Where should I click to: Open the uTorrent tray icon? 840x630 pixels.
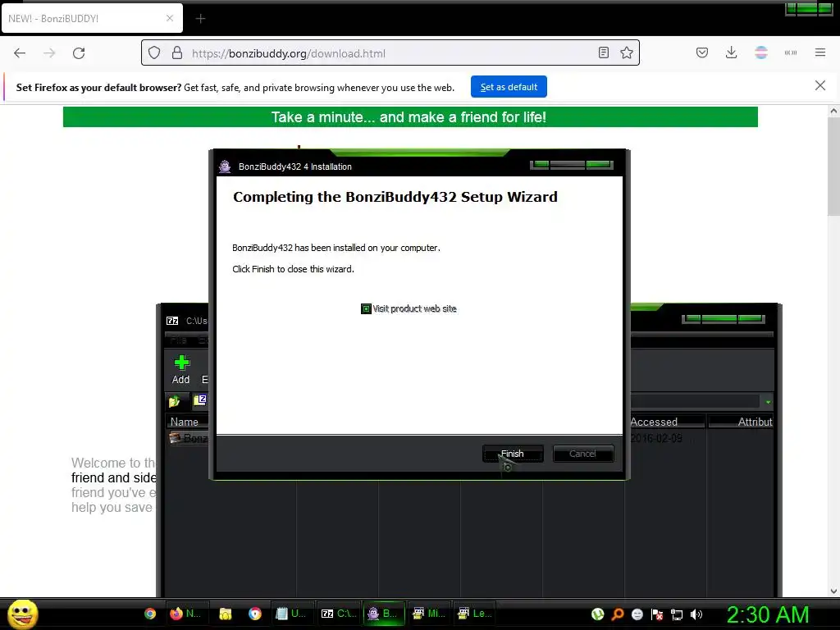pyautogui.click(x=598, y=614)
